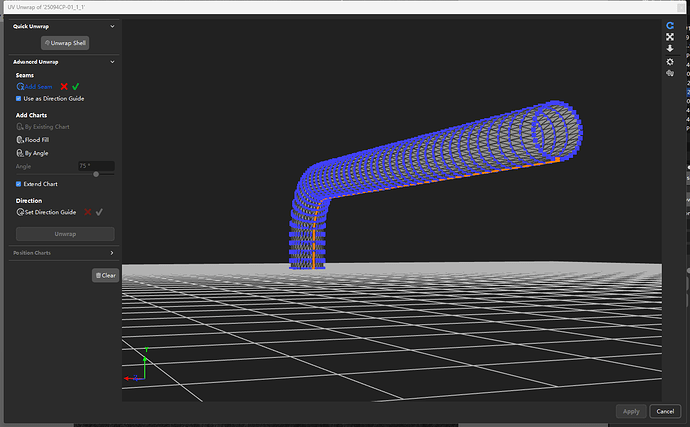Toggle Use as Direction Guide checkbox

(x=18, y=99)
